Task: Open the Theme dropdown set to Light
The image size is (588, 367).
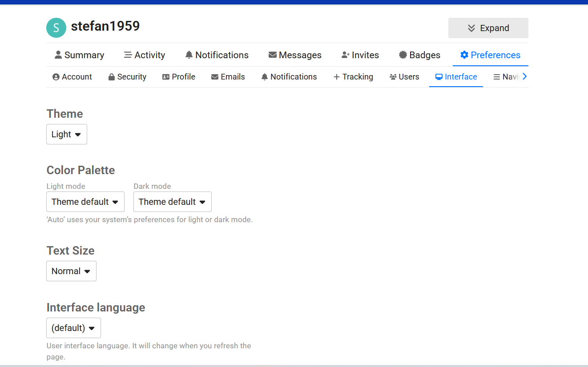Action: pos(67,134)
